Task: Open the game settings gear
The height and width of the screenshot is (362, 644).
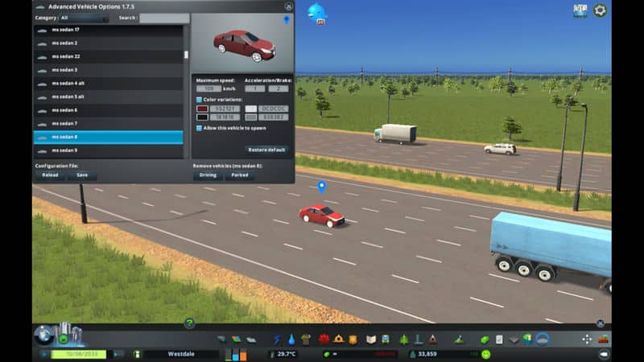Action: pyautogui.click(x=601, y=10)
